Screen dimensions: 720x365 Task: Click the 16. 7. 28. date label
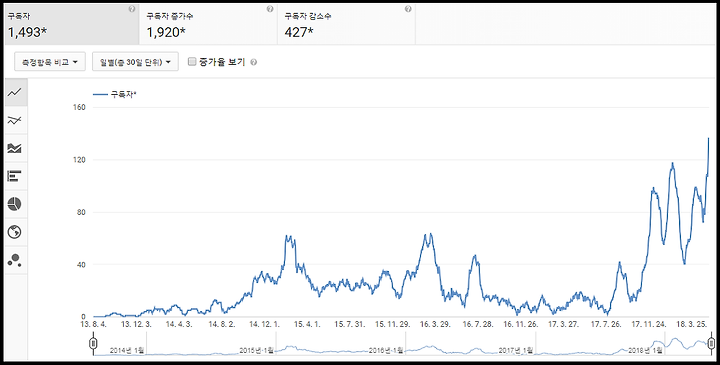coord(478,324)
